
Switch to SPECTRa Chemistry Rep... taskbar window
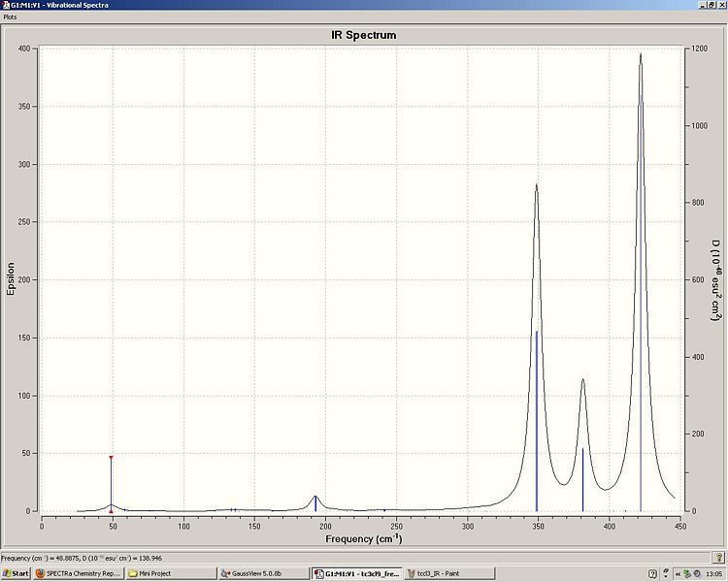78,573
